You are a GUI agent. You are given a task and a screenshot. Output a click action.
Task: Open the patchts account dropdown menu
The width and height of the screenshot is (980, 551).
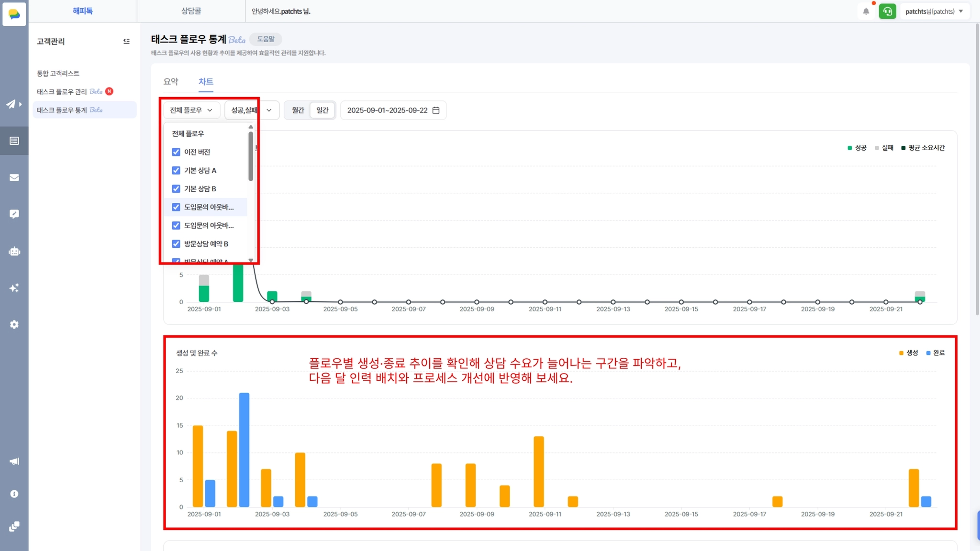[934, 11]
